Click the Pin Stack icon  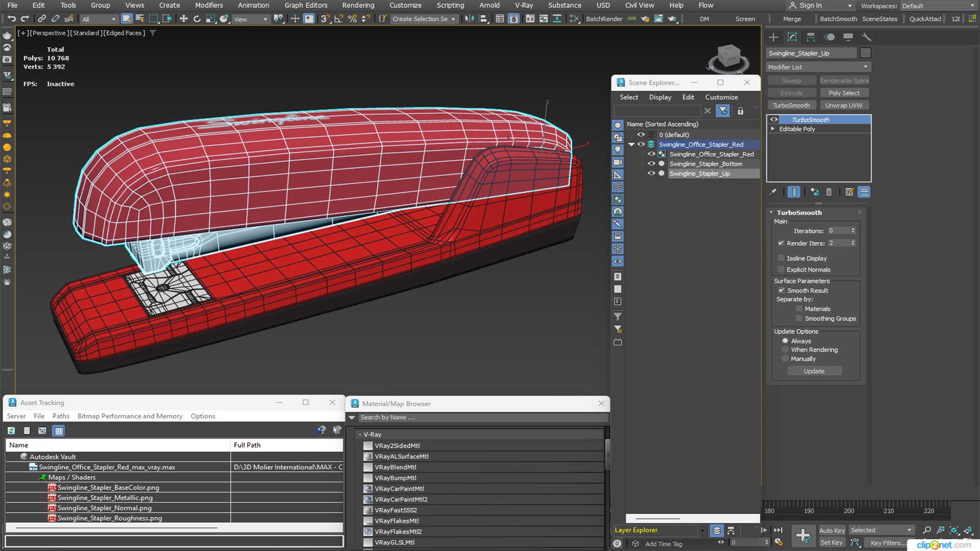coord(773,192)
